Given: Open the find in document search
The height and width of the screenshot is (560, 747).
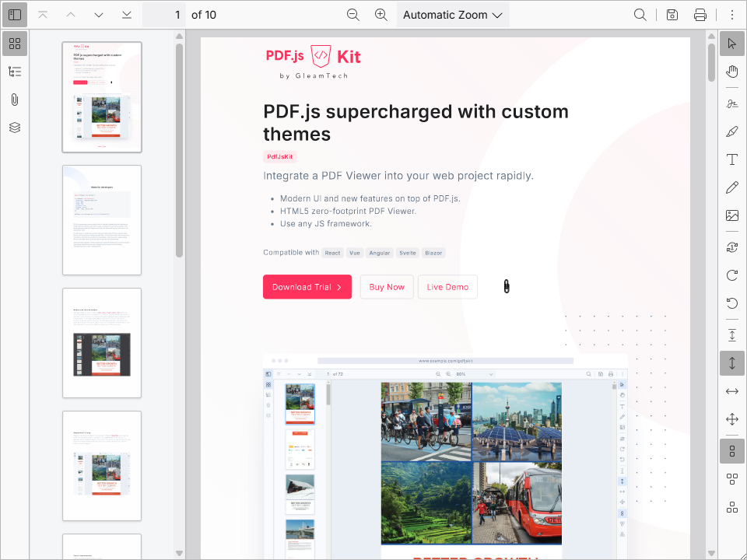Looking at the screenshot, I should coord(640,15).
